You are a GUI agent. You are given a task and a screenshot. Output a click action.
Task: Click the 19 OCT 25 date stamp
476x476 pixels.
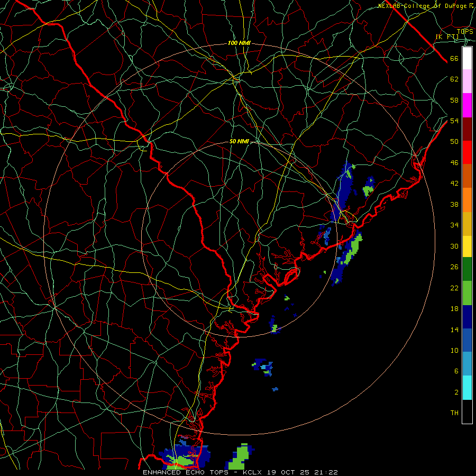tap(288, 472)
